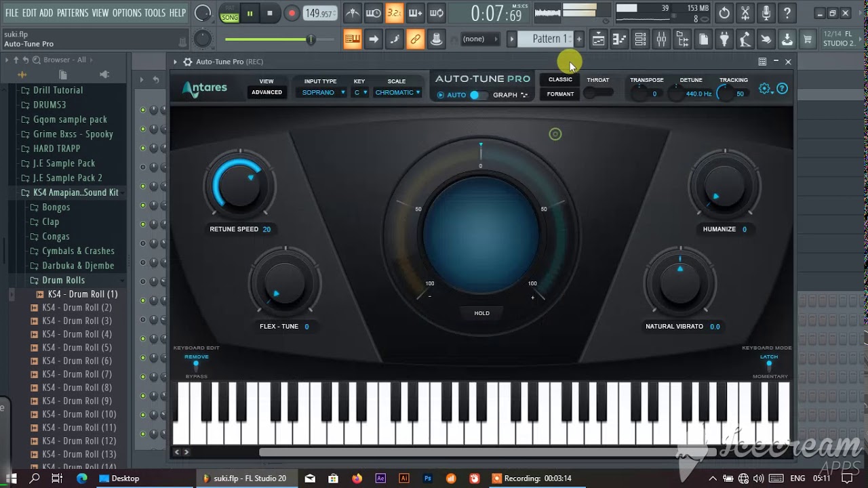Screen dimensions: 868x488
Task: Click the Pattern 1 selector
Action: (x=549, y=39)
